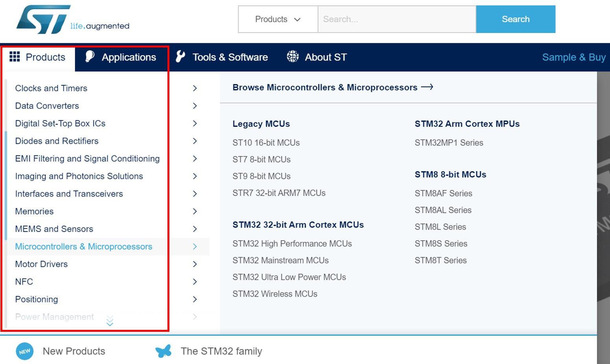The width and height of the screenshot is (610, 364).
Task: Select Power Management category
Action: click(54, 317)
